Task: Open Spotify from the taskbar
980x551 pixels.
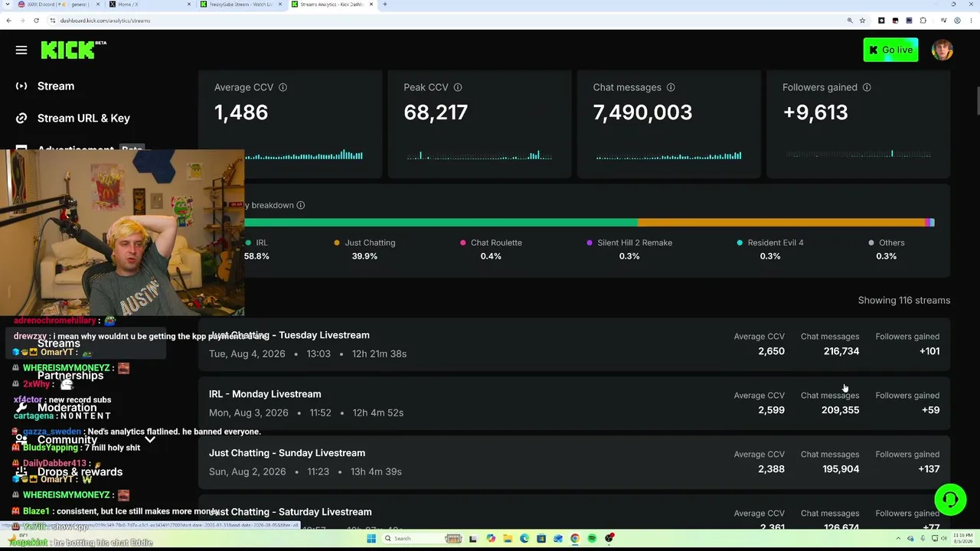Action: pyautogui.click(x=592, y=539)
